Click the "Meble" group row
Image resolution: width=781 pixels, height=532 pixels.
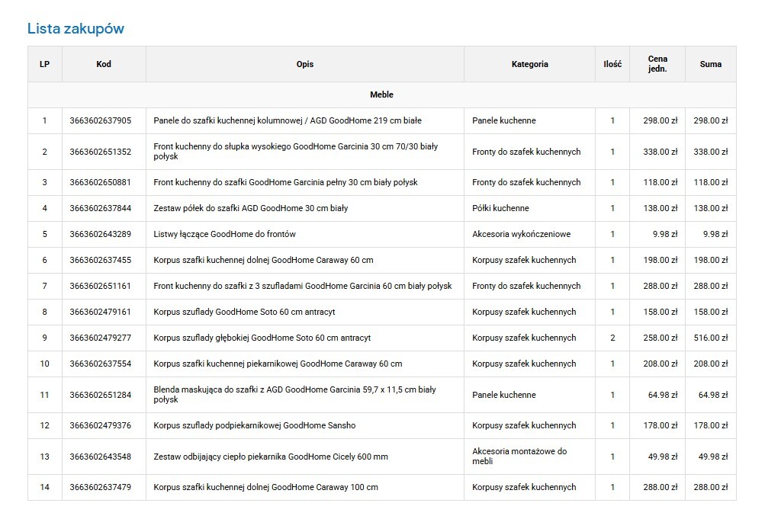(x=381, y=95)
